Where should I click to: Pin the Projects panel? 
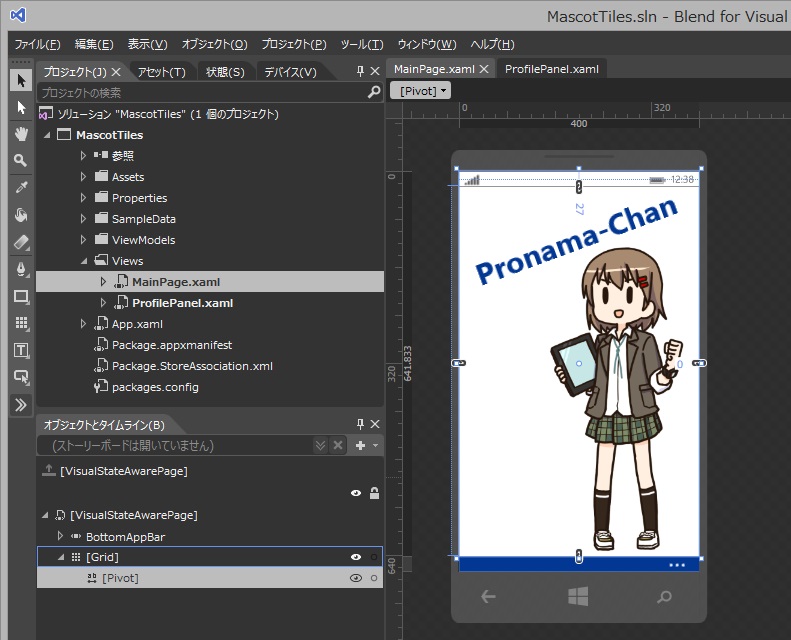point(360,71)
